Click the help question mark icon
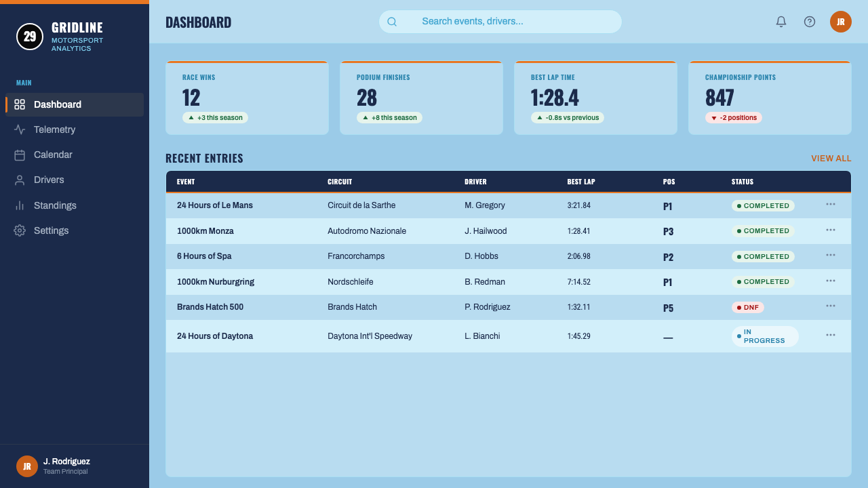The width and height of the screenshot is (868, 488). click(x=810, y=22)
